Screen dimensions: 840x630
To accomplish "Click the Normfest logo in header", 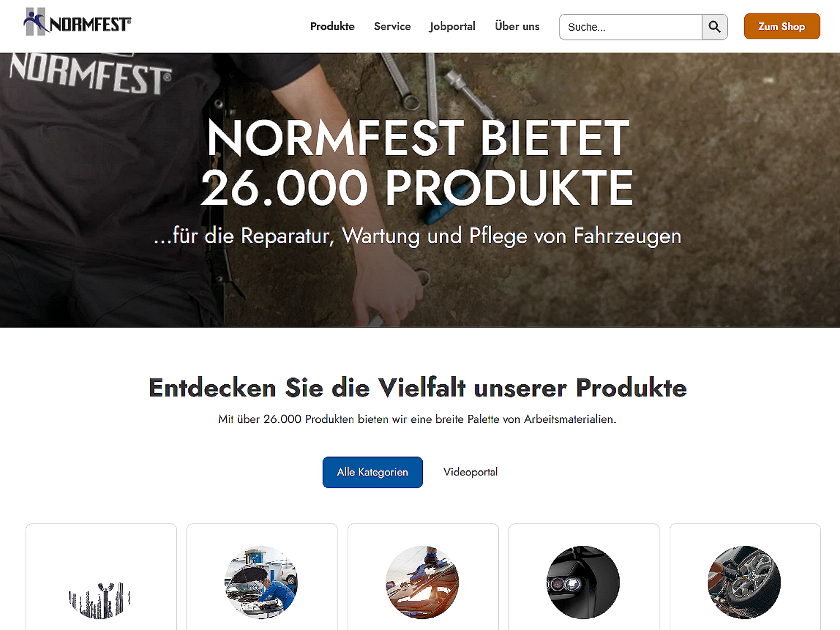I will (x=77, y=22).
